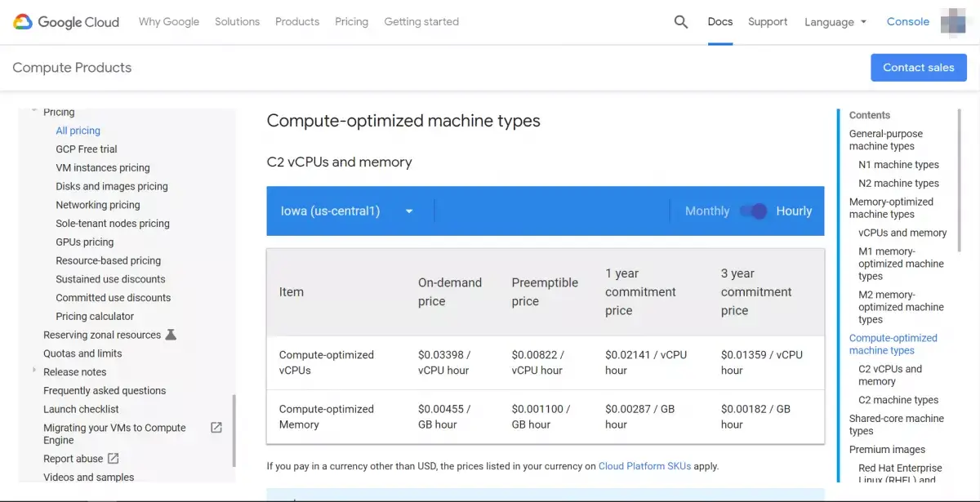The width and height of the screenshot is (980, 502).
Task: Select All pricing in the sidebar
Action: point(78,131)
